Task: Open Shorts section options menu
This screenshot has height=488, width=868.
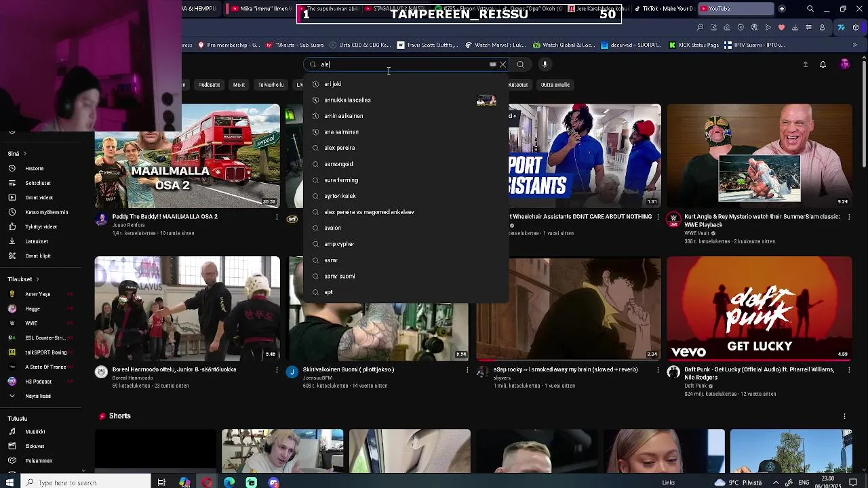Action: pos(844,416)
